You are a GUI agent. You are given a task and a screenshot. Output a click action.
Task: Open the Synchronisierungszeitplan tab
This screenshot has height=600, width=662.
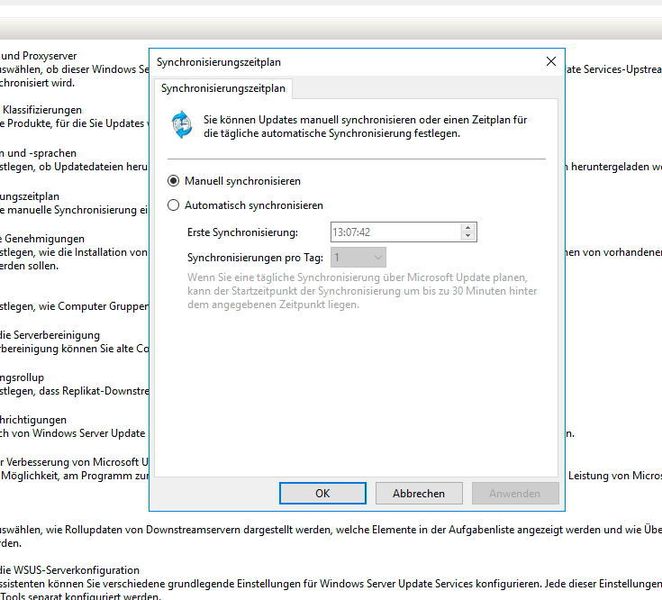click(x=223, y=88)
